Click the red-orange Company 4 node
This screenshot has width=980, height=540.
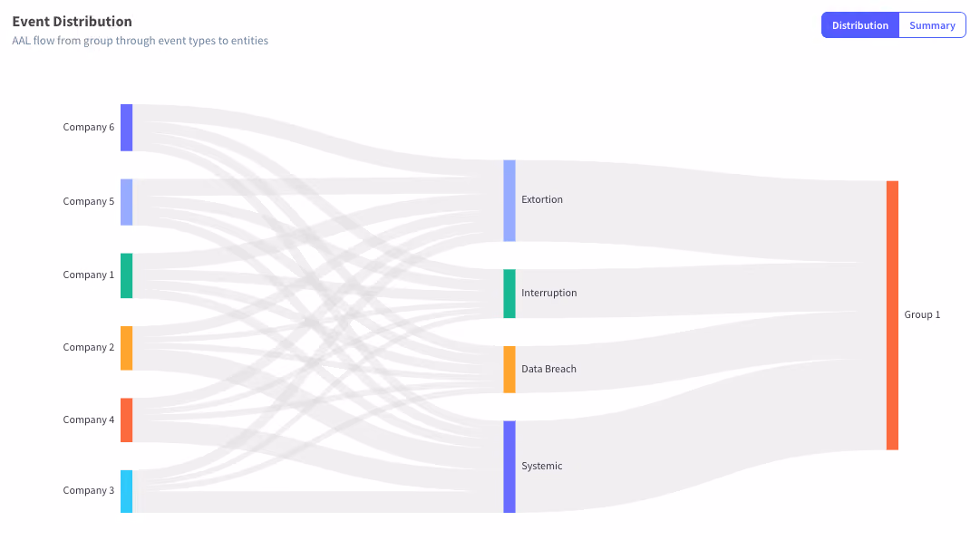click(126, 420)
